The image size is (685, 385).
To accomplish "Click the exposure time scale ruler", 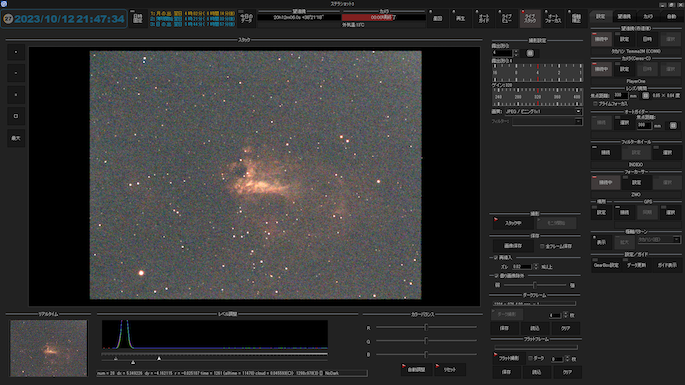I will click(537, 73).
